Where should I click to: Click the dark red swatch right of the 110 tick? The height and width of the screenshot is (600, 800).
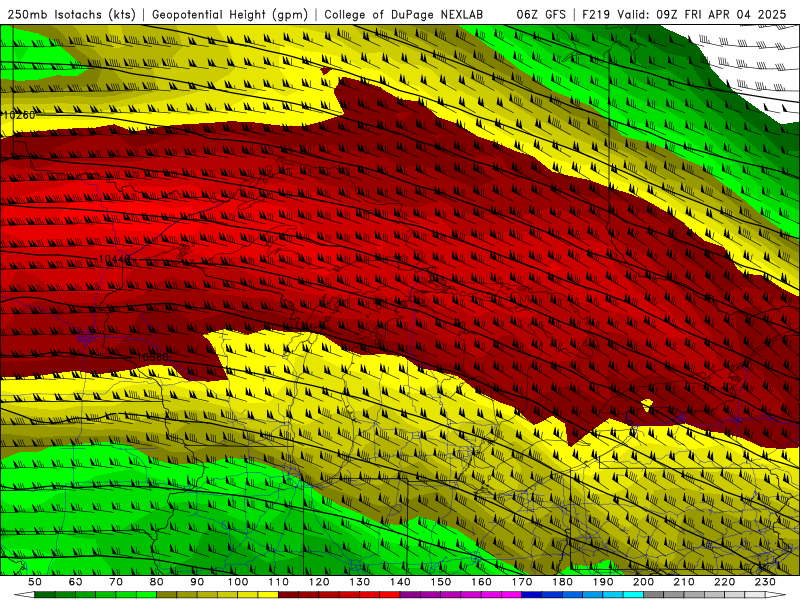(x=289, y=595)
